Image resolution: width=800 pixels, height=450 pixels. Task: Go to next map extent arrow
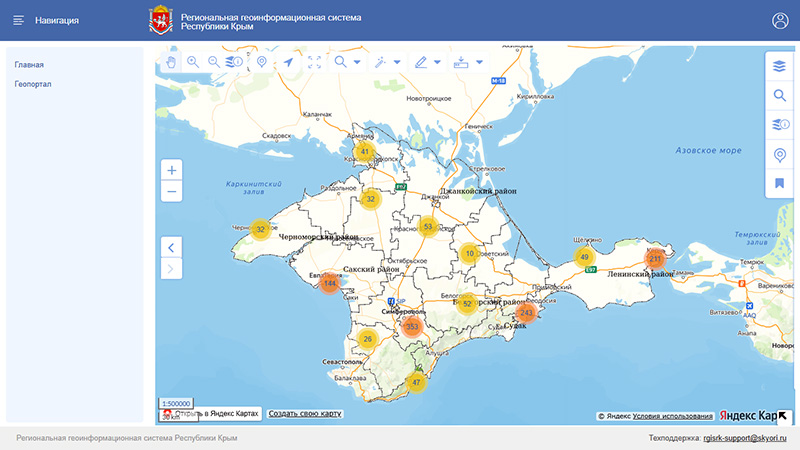(171, 269)
